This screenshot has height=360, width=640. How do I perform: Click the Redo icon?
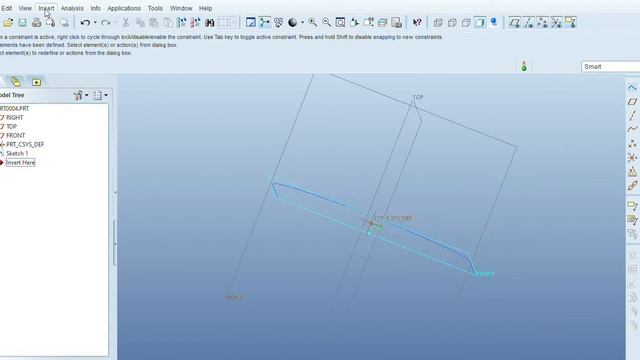coord(106,23)
